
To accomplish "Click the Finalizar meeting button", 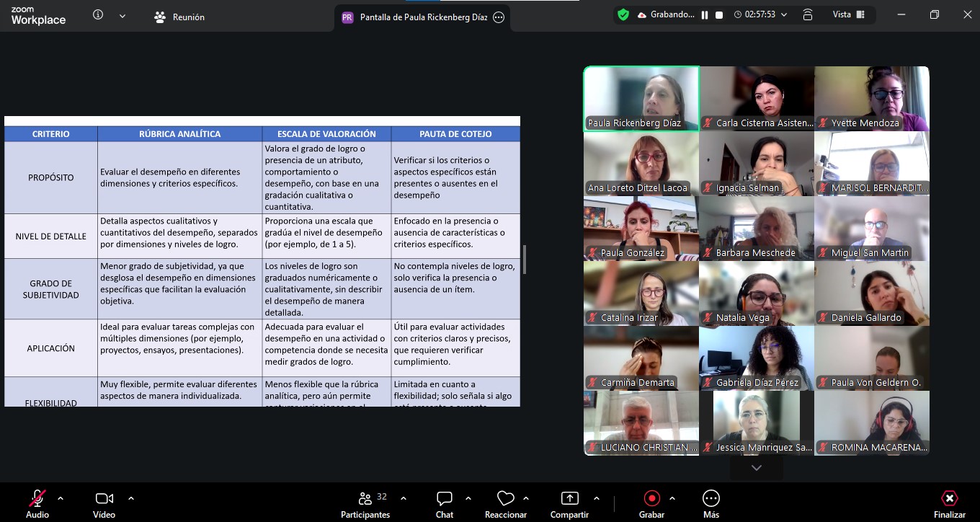I will [x=949, y=503].
